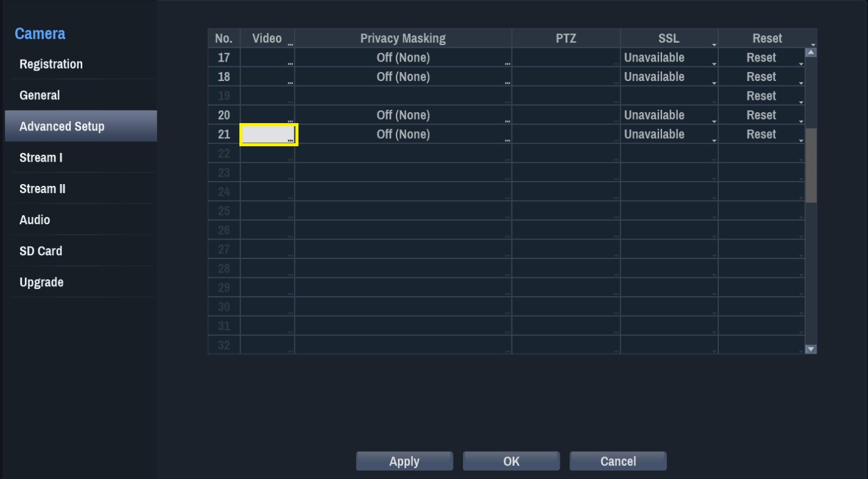The image size is (868, 479).
Task: Click the table's vertical scrollbar thumb
Action: click(811, 165)
